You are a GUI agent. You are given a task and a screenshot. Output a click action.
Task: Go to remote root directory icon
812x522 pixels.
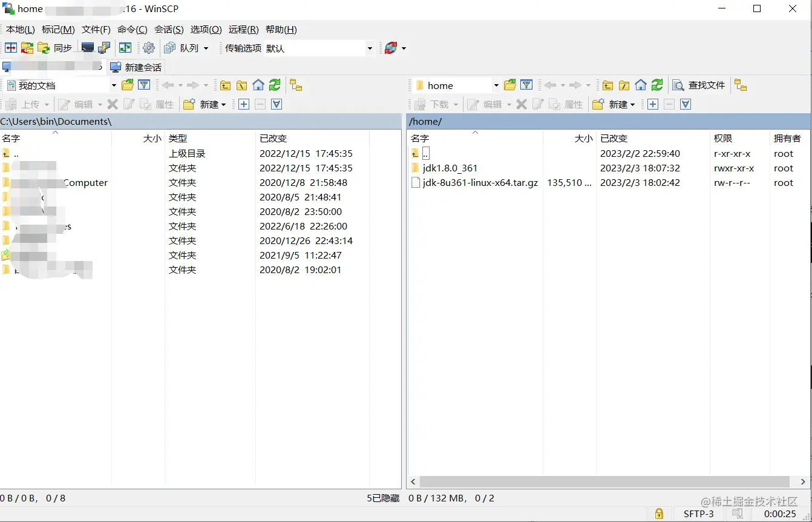624,85
